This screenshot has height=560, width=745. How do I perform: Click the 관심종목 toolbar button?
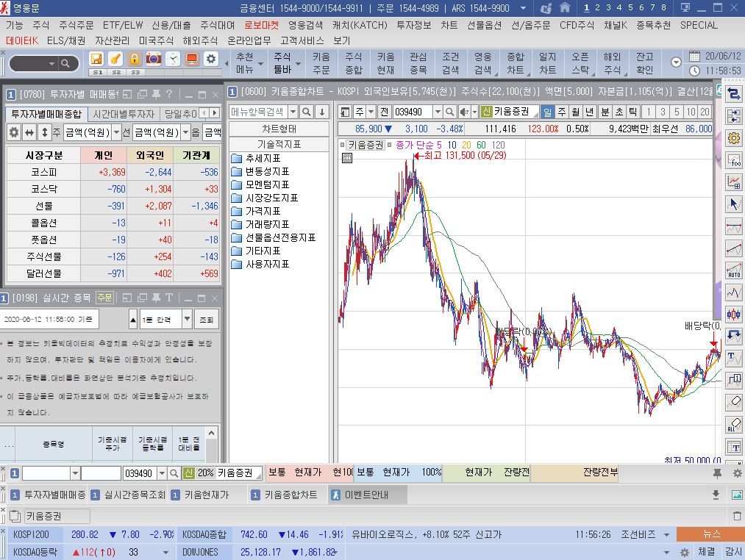tap(418, 64)
